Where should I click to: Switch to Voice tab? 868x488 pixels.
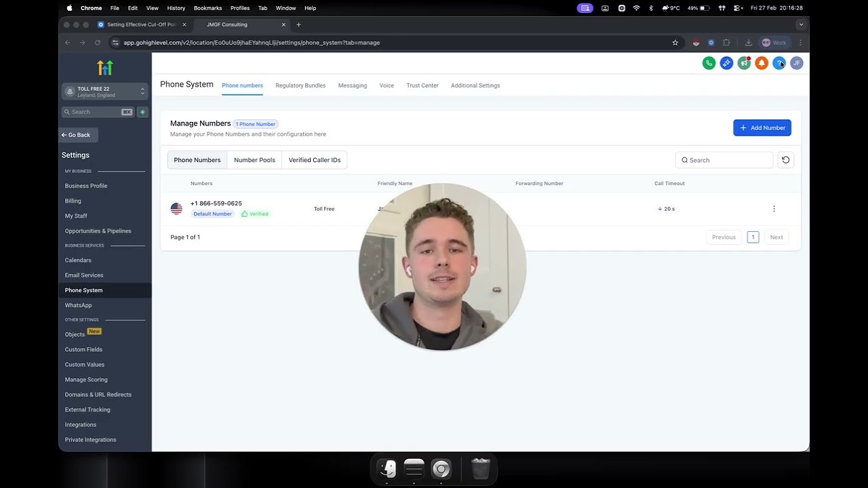[387, 85]
